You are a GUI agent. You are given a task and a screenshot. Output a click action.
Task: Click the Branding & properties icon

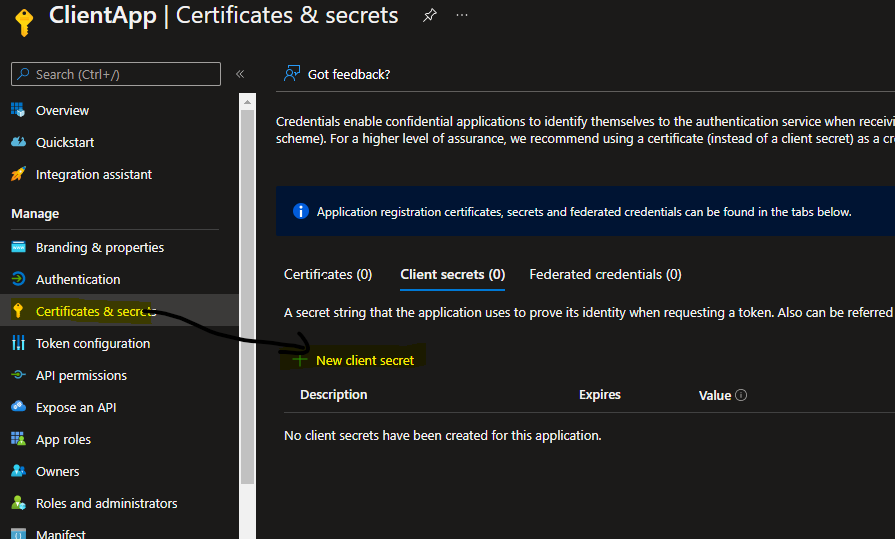point(18,247)
